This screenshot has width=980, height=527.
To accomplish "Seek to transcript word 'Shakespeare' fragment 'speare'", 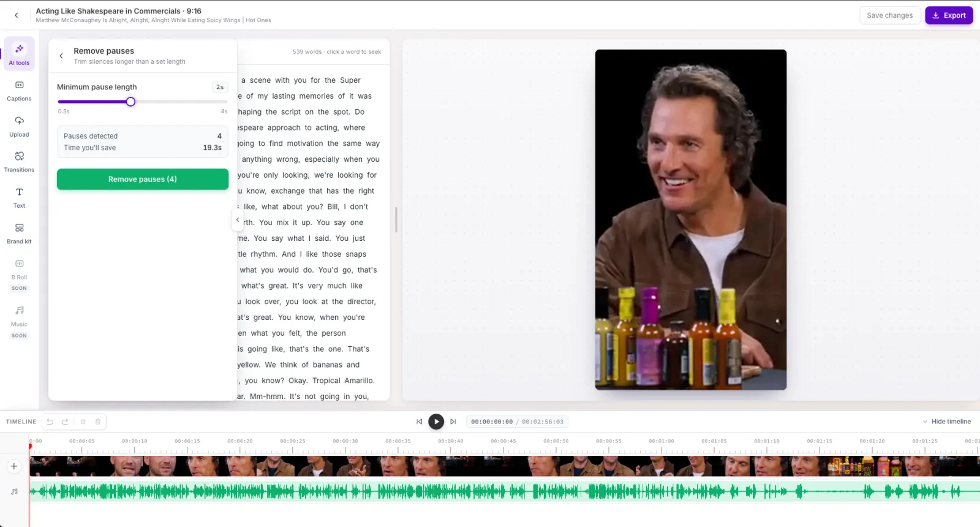I will (250, 128).
